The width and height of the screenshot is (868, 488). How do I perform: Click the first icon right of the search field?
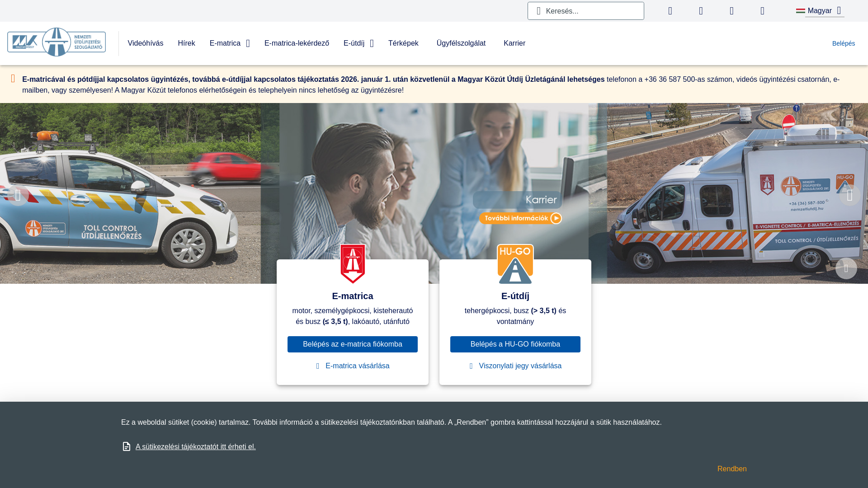click(x=670, y=11)
